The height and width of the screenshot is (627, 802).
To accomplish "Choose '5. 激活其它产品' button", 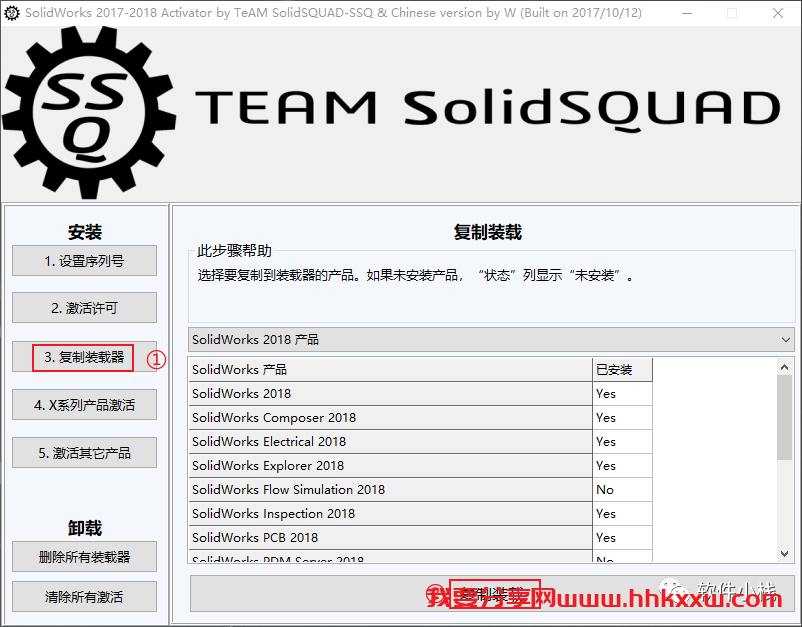I will 84,453.
